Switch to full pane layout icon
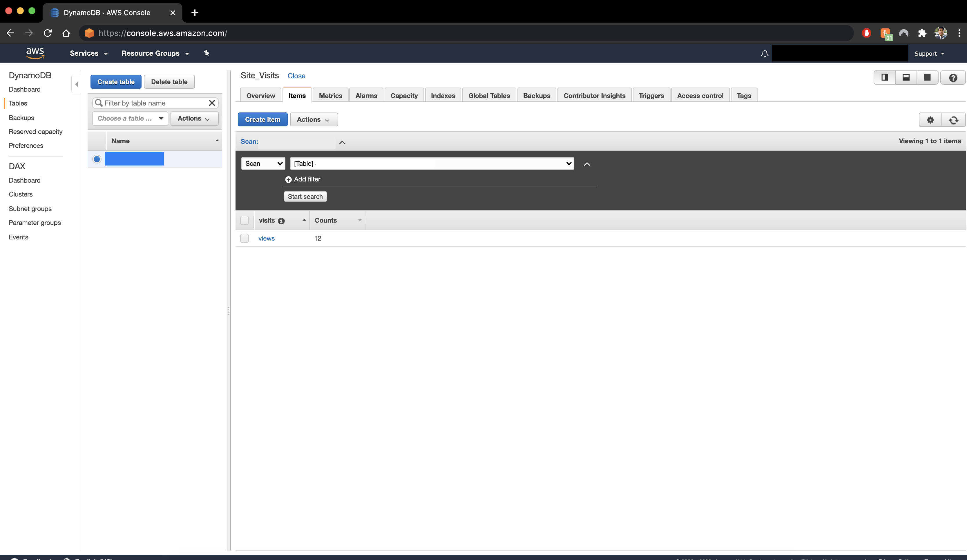The image size is (967, 560). pos(927,77)
